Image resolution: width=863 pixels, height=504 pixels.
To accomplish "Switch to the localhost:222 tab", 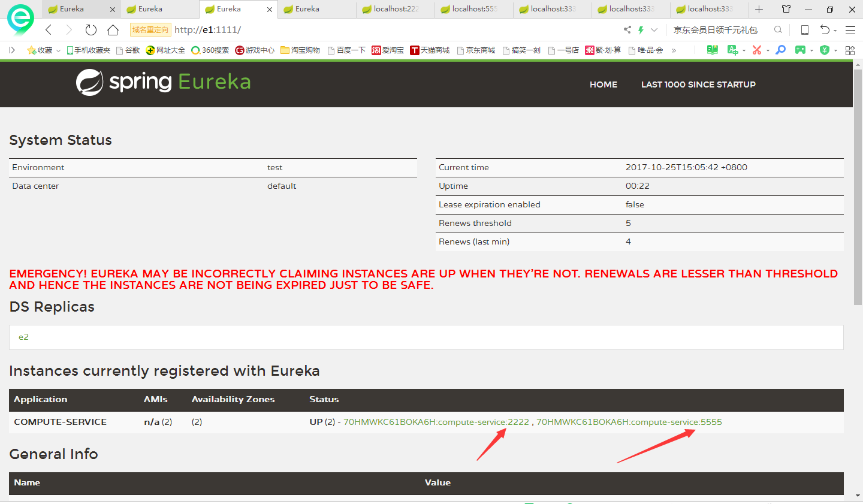I will point(396,9).
